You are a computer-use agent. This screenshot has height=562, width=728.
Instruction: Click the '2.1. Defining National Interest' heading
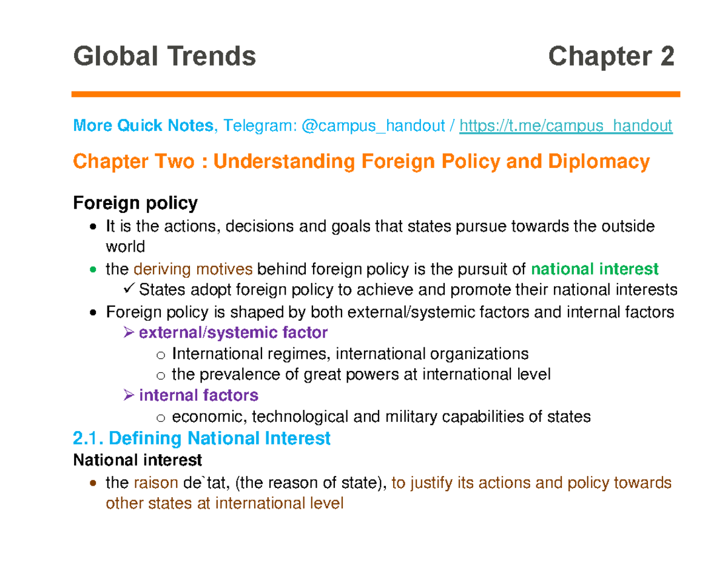click(201, 438)
